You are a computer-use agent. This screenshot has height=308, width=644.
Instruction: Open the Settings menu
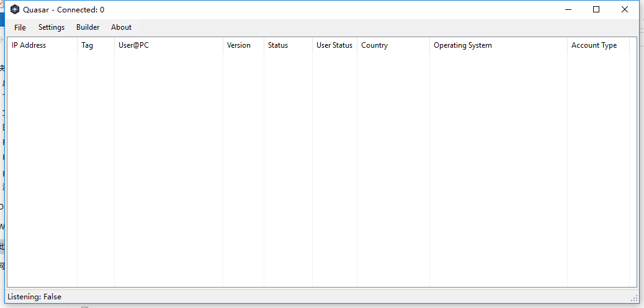tap(51, 27)
